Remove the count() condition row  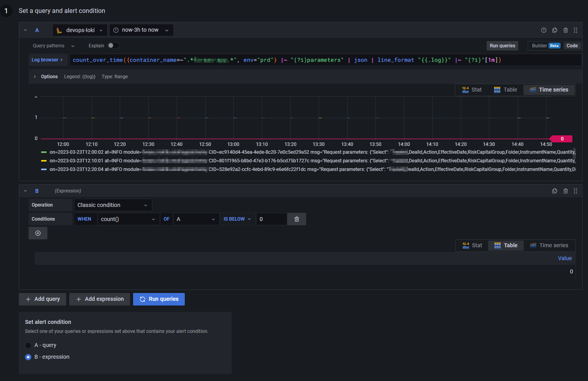tap(297, 219)
